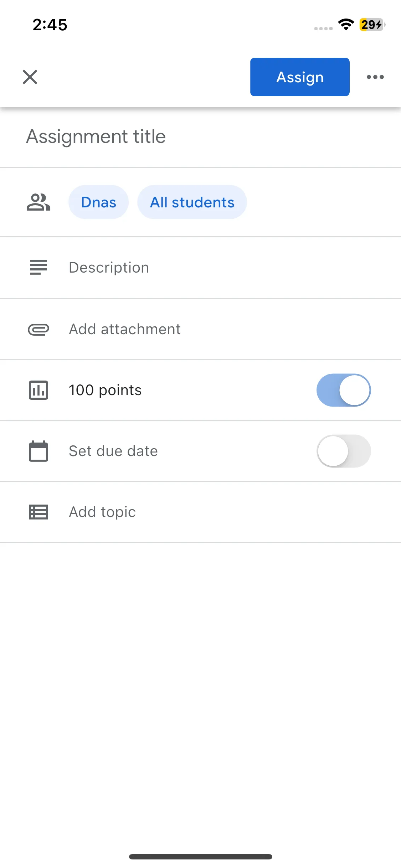This screenshot has height=868, width=401.
Task: Tap the people icon for assignees
Action: click(x=38, y=202)
